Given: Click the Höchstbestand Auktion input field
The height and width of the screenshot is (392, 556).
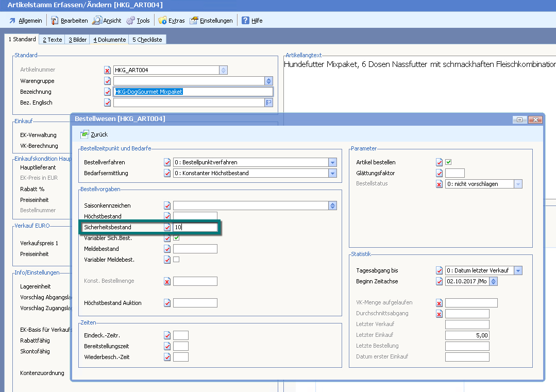Looking at the screenshot, I should tap(195, 303).
